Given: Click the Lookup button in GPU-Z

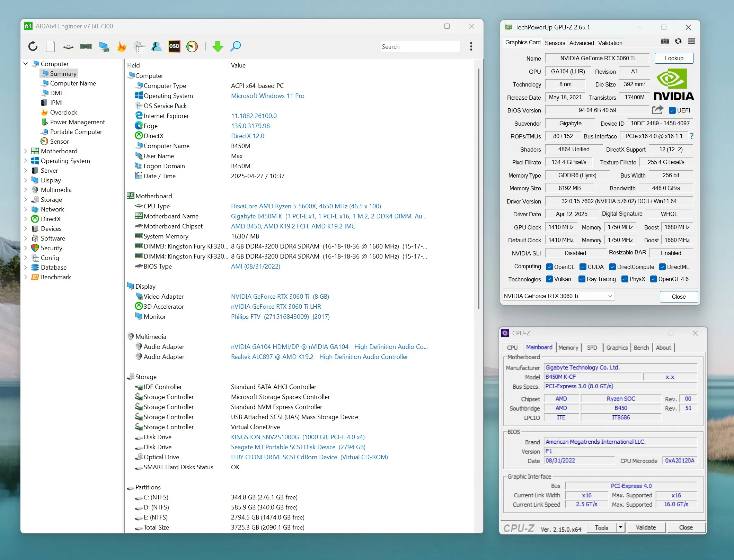Looking at the screenshot, I should (x=674, y=58).
